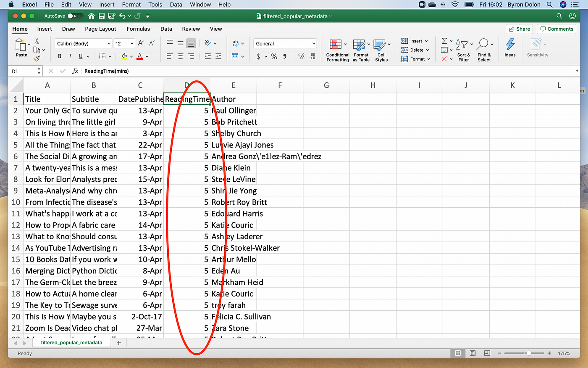The height and width of the screenshot is (368, 588).
Task: Switch to Page Layout view icon
Action: (x=472, y=353)
